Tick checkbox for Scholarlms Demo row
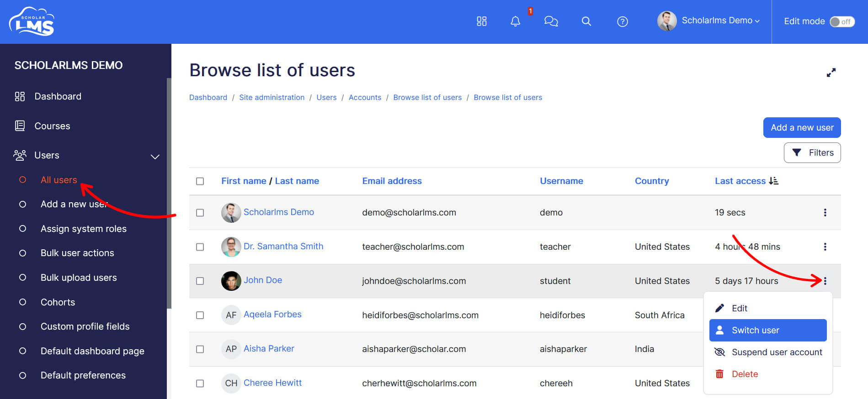This screenshot has width=868, height=399. [x=200, y=213]
